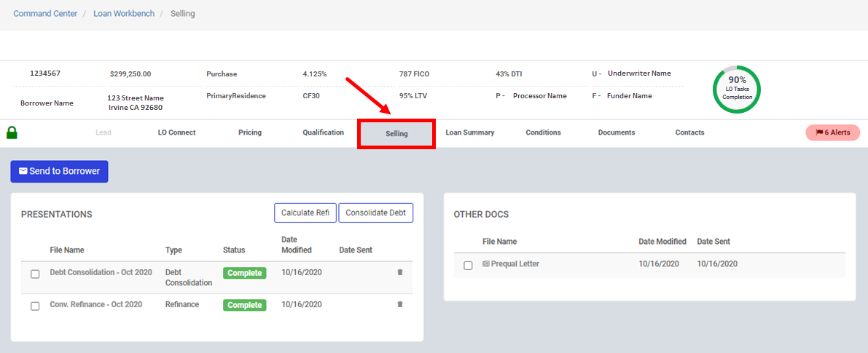Click Complete status of Conv. Refinance row

tap(245, 305)
